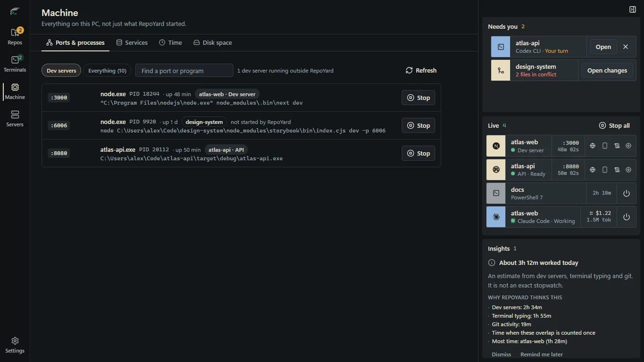Image resolution: width=644 pixels, height=362 pixels.
Task: Open the Terminals section in the sidebar
Action: coord(15,64)
